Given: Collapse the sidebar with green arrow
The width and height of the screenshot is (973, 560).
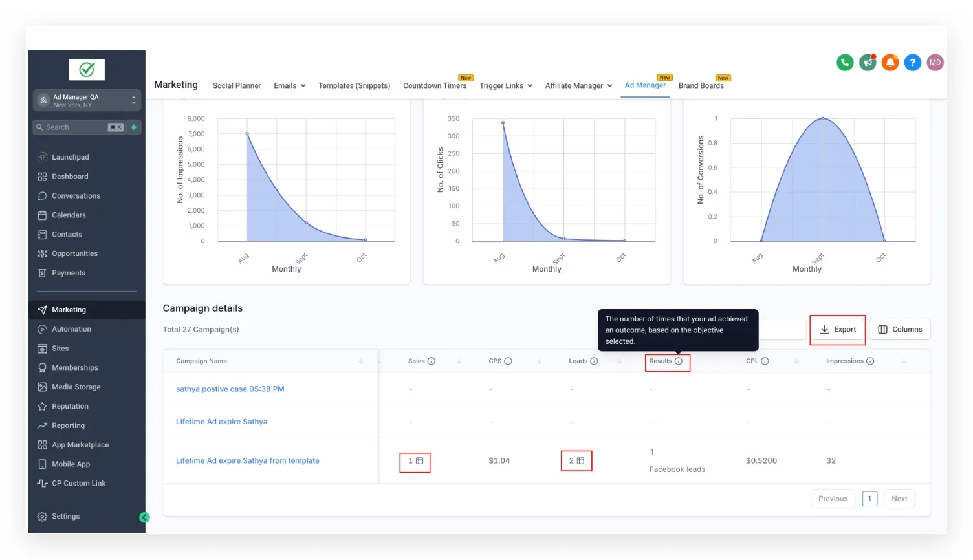Looking at the screenshot, I should click(x=144, y=517).
